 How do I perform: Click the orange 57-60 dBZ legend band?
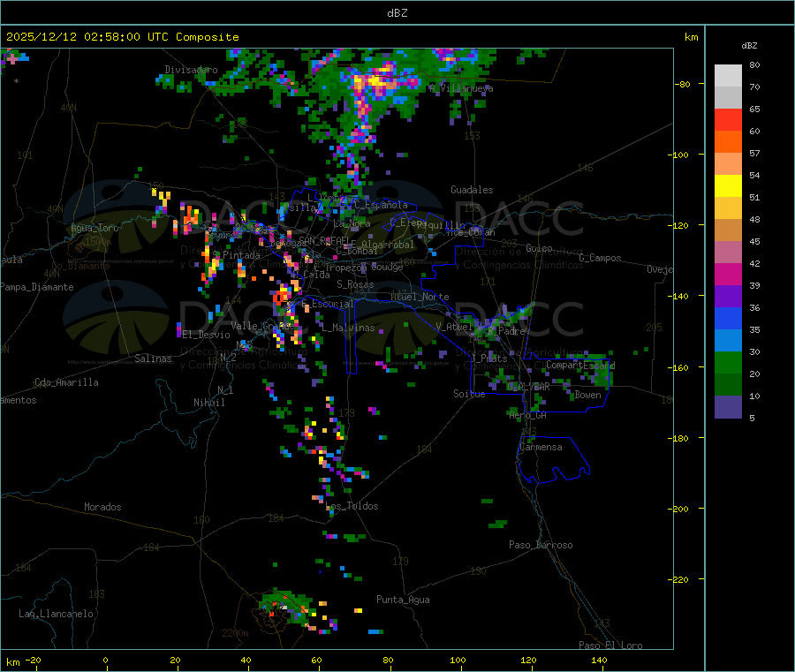728,142
